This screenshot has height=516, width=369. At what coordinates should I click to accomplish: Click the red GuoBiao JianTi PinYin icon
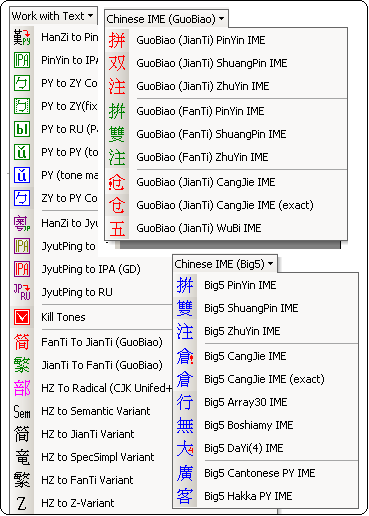point(117,40)
